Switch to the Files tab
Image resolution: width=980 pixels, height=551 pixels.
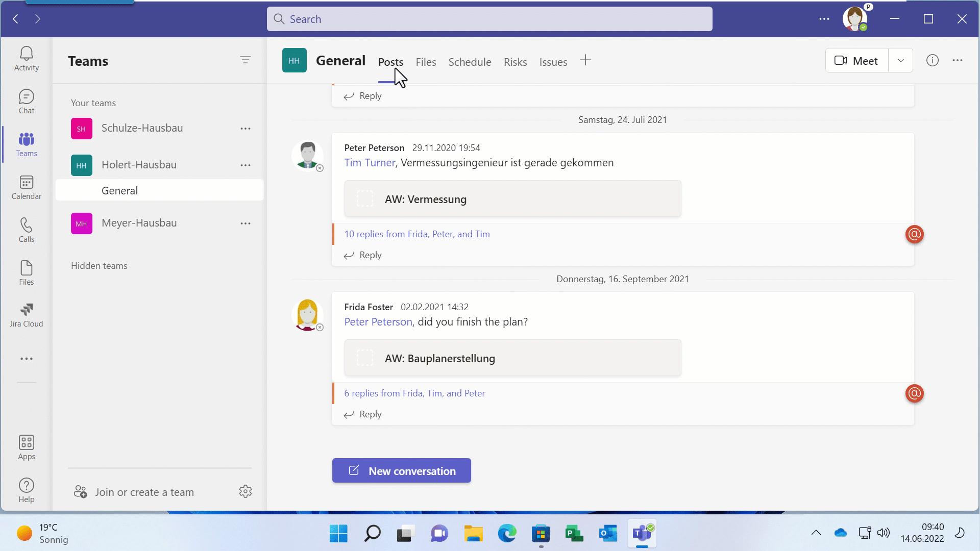pos(426,62)
